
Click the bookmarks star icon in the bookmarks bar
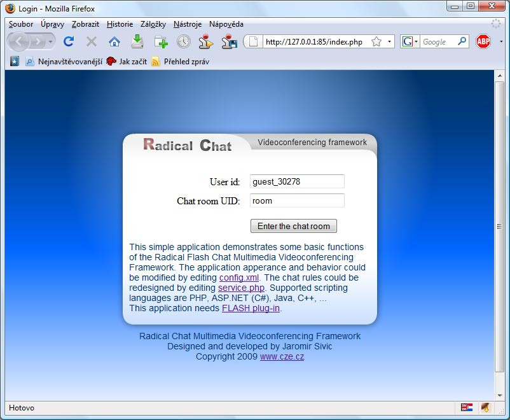pyautogui.click(x=15, y=61)
